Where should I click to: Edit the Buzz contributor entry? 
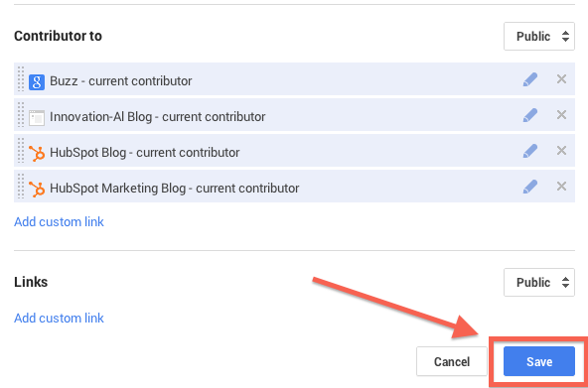[x=529, y=79]
